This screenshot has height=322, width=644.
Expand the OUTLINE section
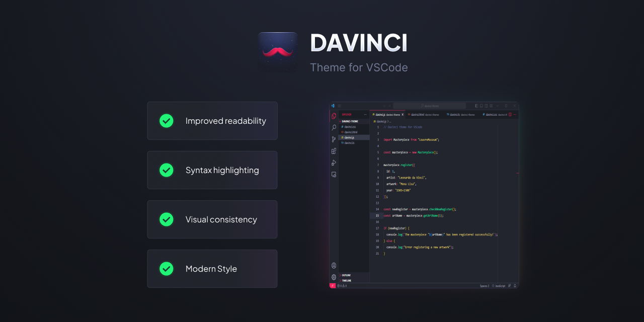tap(346, 275)
